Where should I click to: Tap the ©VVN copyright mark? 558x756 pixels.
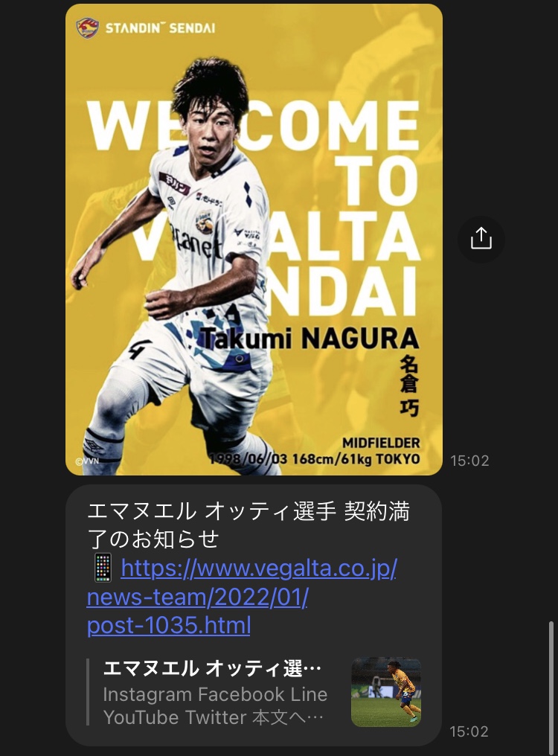87,461
